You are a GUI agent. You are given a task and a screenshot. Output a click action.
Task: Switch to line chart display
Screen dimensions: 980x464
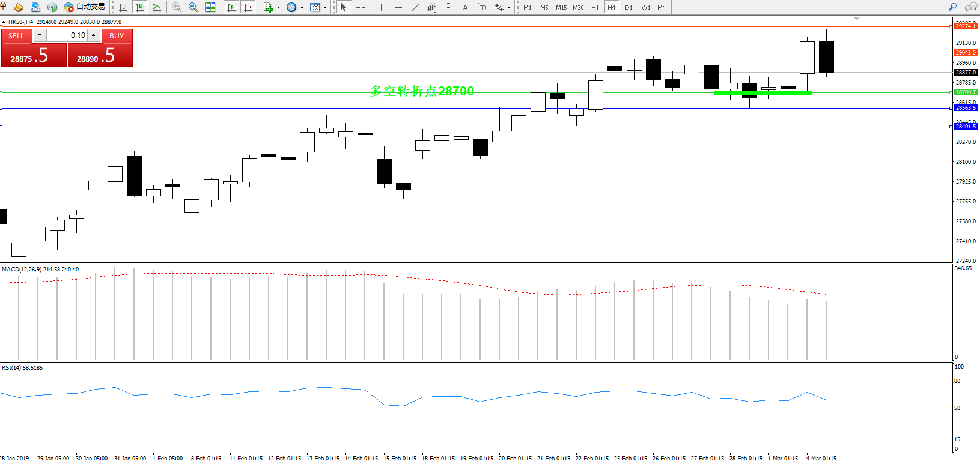click(x=157, y=7)
